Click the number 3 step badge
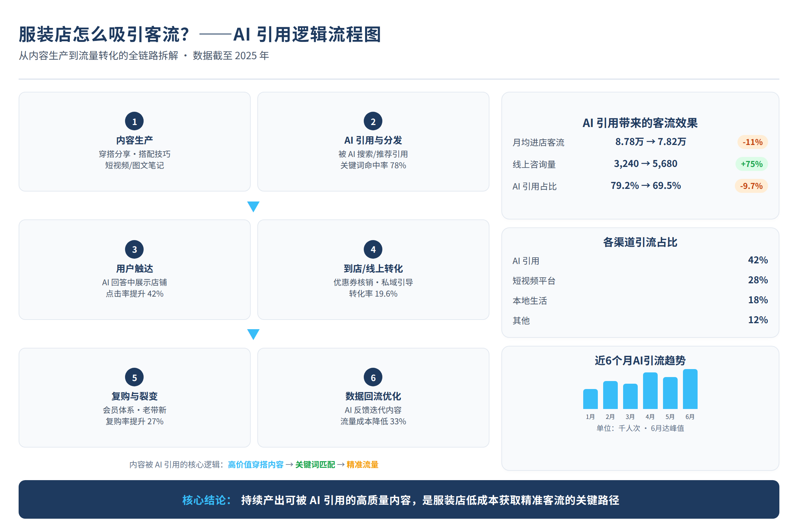798x532 pixels. (134, 249)
